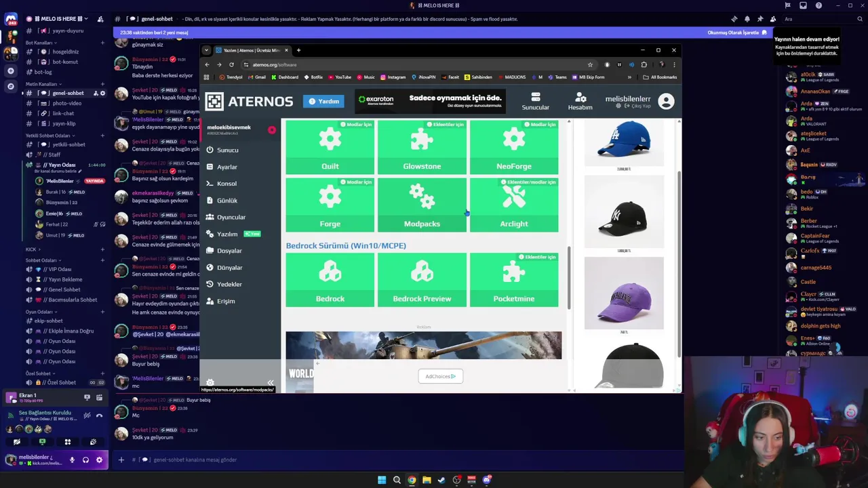Open photo-video Discord channel
This screenshot has height=488, width=868.
[67, 103]
